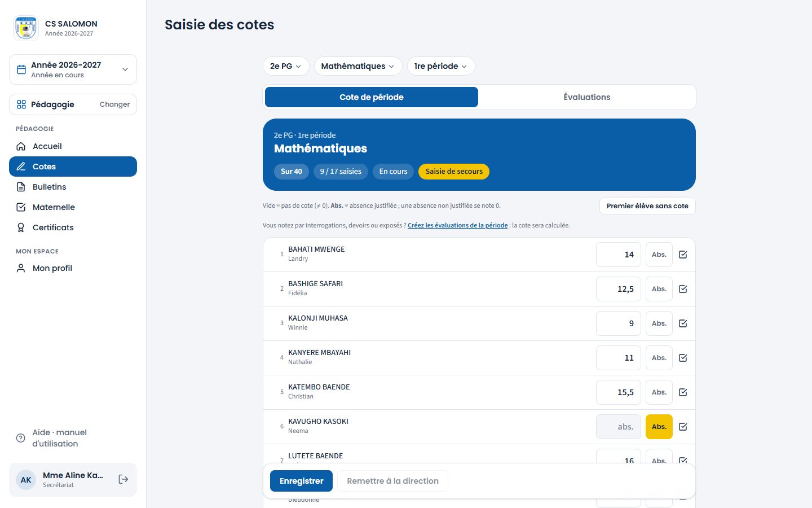Click the Enregistrer button

click(301, 481)
